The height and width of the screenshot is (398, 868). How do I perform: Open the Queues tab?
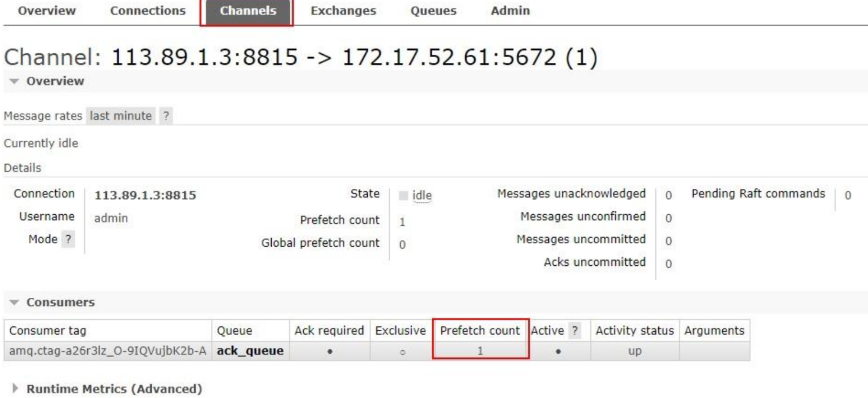[433, 11]
